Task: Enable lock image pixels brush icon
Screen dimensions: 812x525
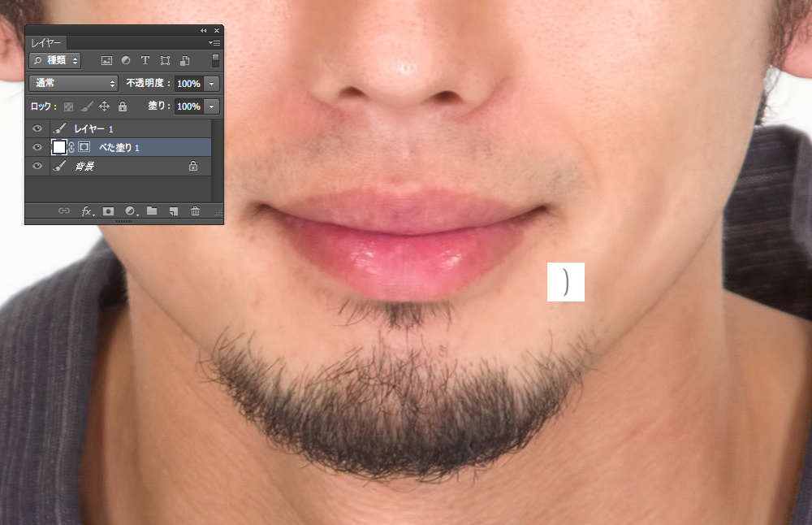Action: [87, 106]
